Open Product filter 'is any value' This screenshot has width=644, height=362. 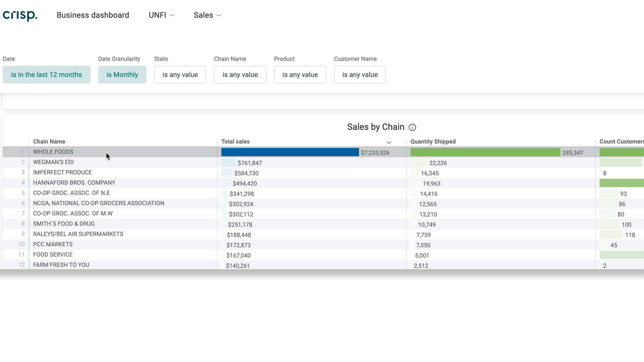point(300,74)
